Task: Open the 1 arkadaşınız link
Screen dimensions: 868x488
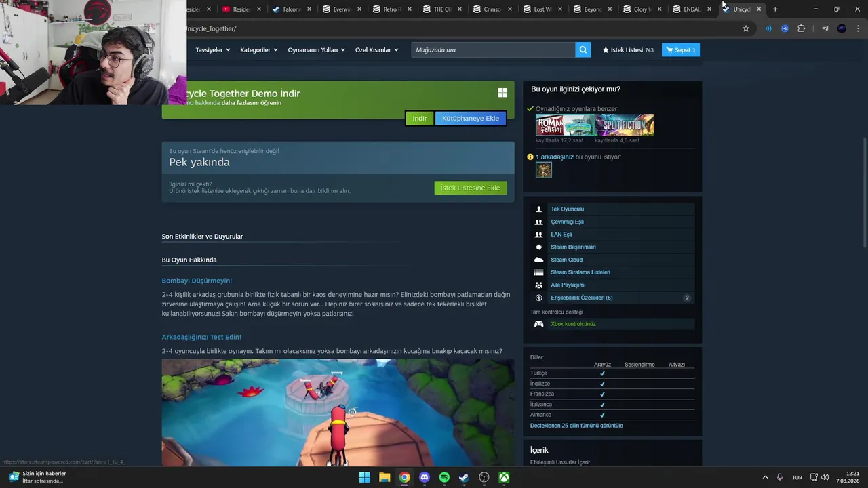Action: coord(555,157)
